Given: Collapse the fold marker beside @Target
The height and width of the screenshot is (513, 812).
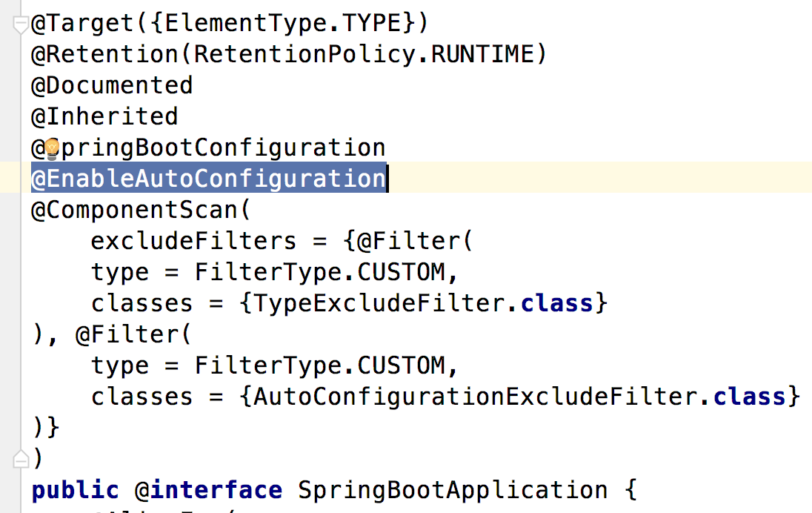Looking at the screenshot, I should pyautogui.click(x=20, y=24).
